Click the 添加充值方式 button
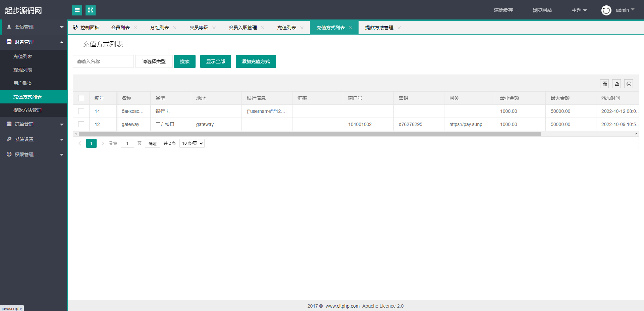The width and height of the screenshot is (644, 311). [x=256, y=61]
